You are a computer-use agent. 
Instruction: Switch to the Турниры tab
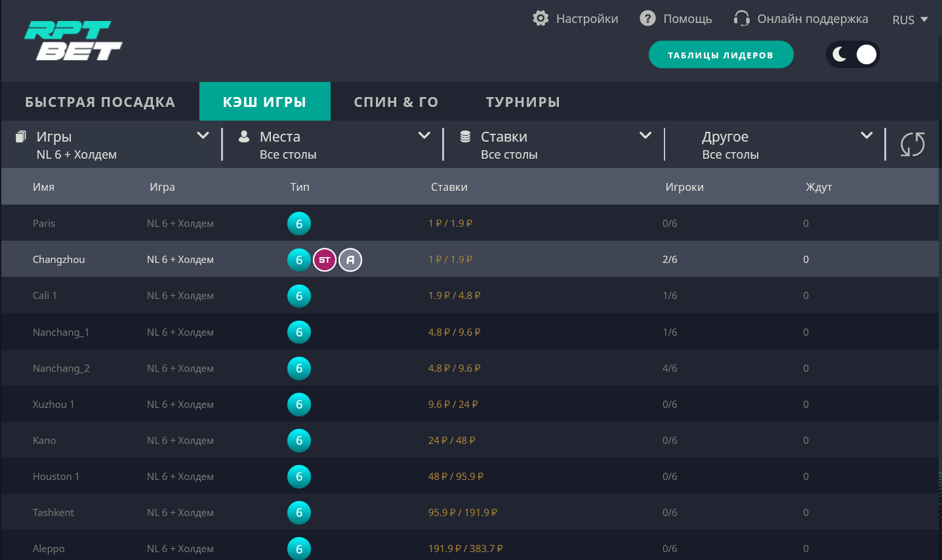(x=523, y=102)
